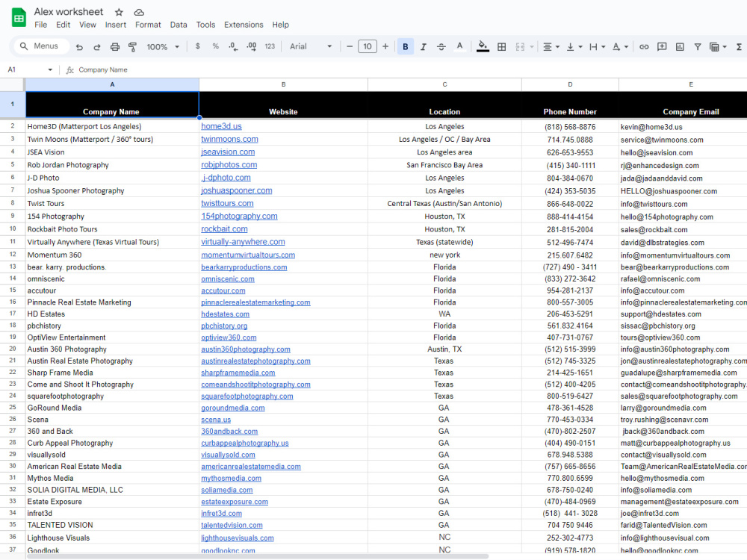Increase font size with plus button
The height and width of the screenshot is (560, 747).
pos(385,46)
